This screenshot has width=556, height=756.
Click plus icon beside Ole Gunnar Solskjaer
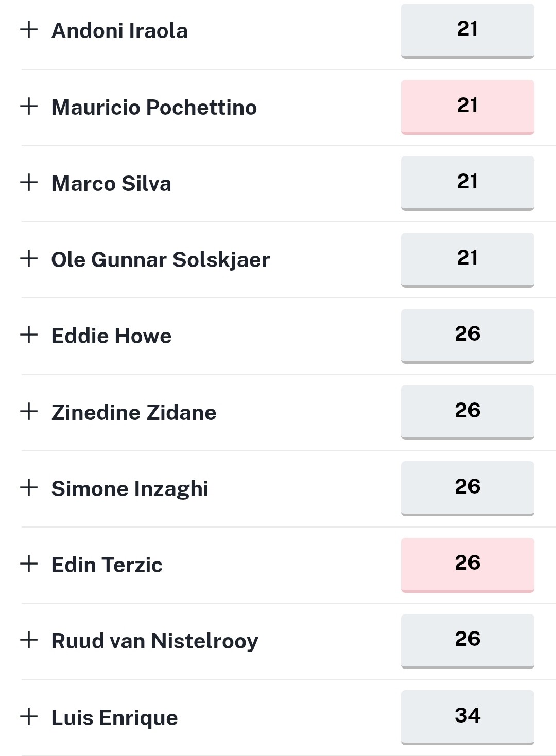click(29, 259)
